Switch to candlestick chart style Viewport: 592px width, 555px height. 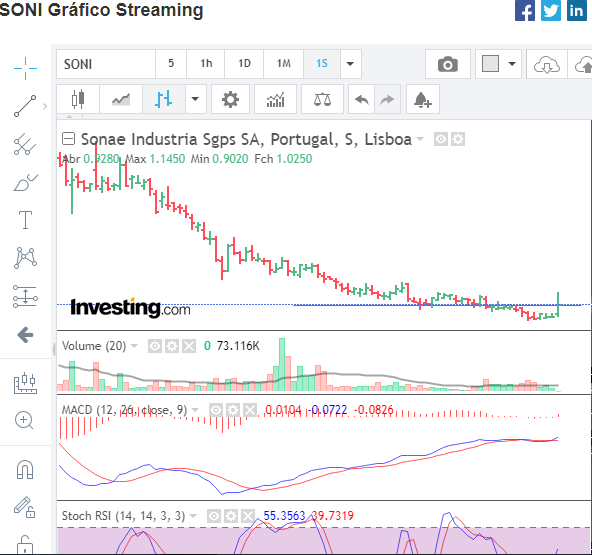pyautogui.click(x=78, y=99)
